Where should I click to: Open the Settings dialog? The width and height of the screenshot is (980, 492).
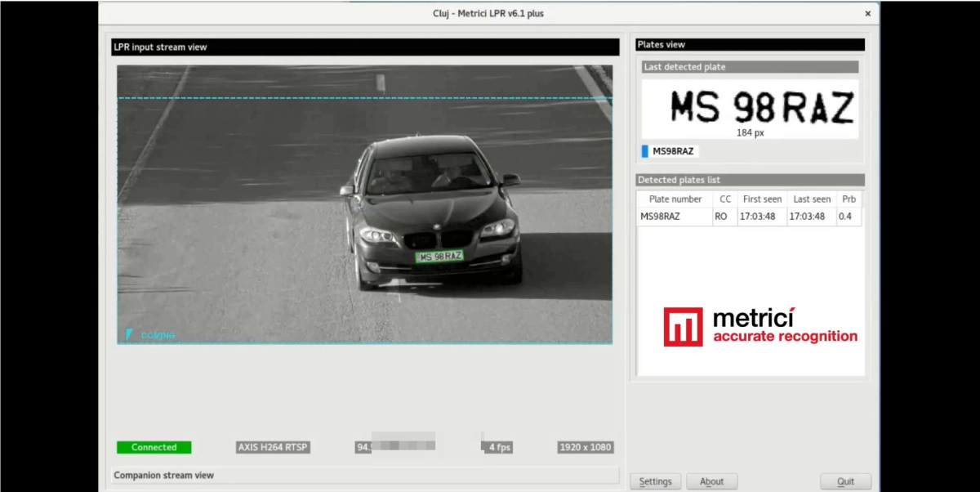tap(655, 481)
